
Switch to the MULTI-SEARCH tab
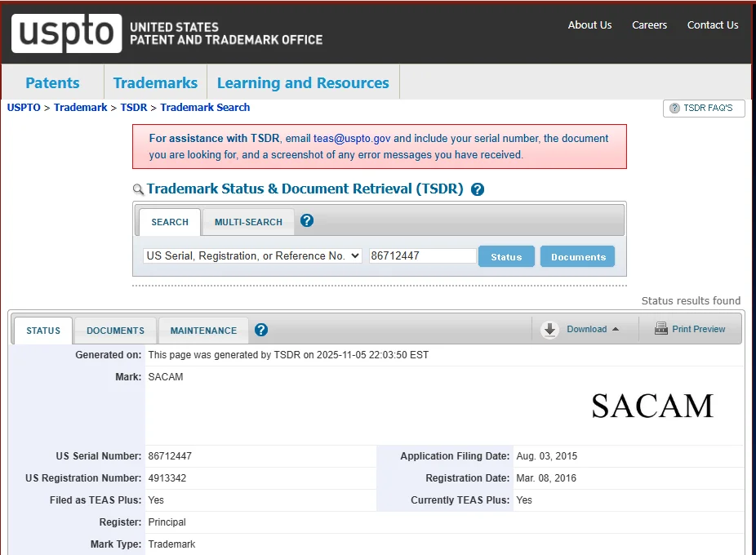[247, 221]
